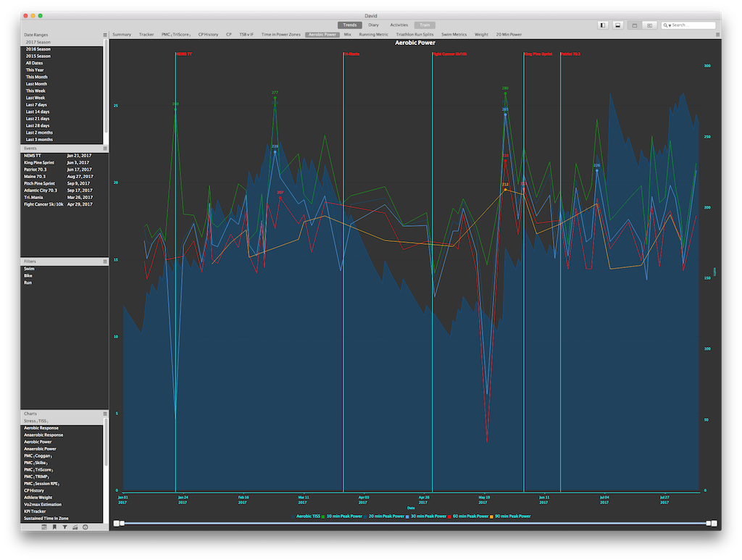Open the 20 Min Power tab

(x=509, y=35)
